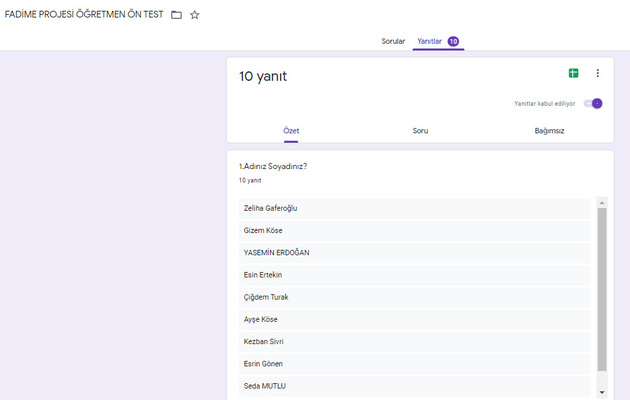This screenshot has width=630, height=400.
Task: Open responses in Google Sheets icon
Action: coord(574,73)
